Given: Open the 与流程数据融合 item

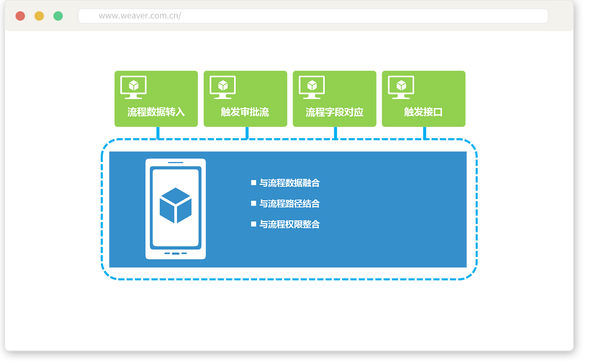Looking at the screenshot, I should tap(290, 183).
